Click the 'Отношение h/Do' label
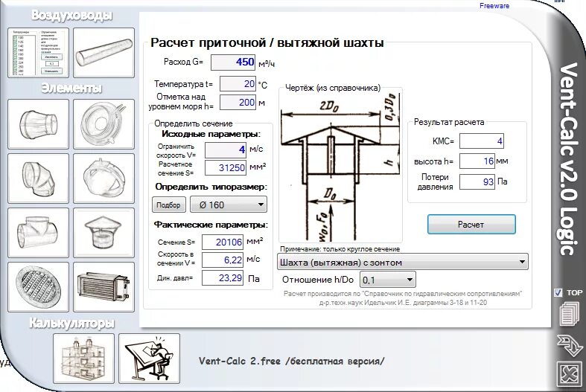Image resolution: width=586 pixels, height=392 pixels. coord(318,280)
